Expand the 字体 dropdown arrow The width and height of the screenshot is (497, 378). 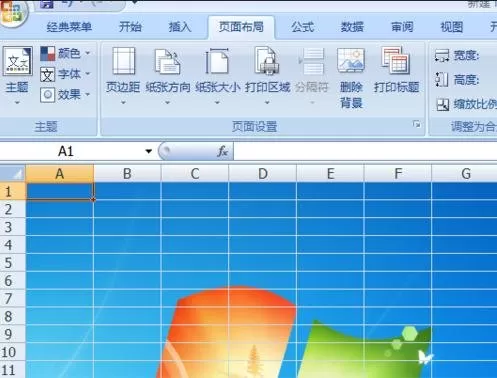[x=88, y=74]
